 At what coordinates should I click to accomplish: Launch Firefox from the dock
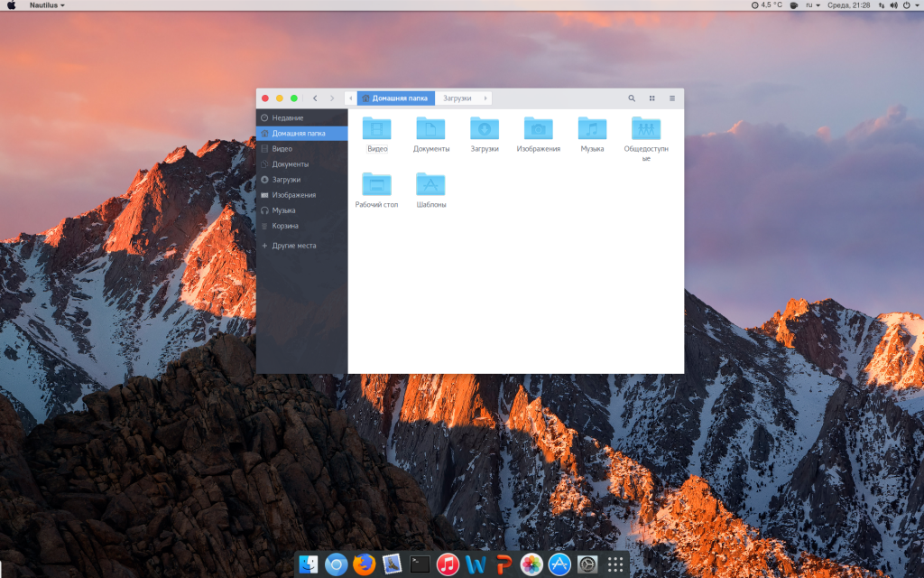[365, 564]
